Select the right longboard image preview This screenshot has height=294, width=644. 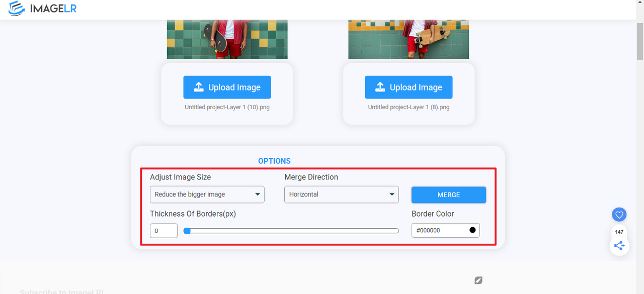(409, 39)
